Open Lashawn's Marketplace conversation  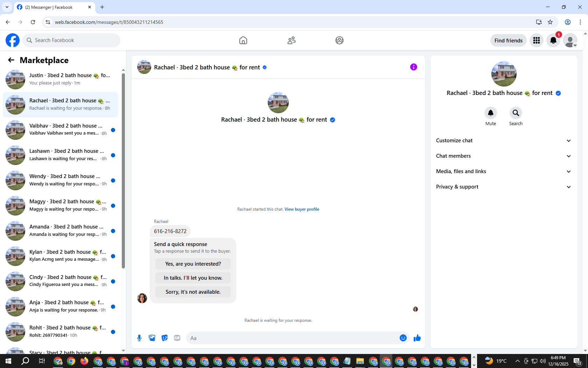click(60, 155)
